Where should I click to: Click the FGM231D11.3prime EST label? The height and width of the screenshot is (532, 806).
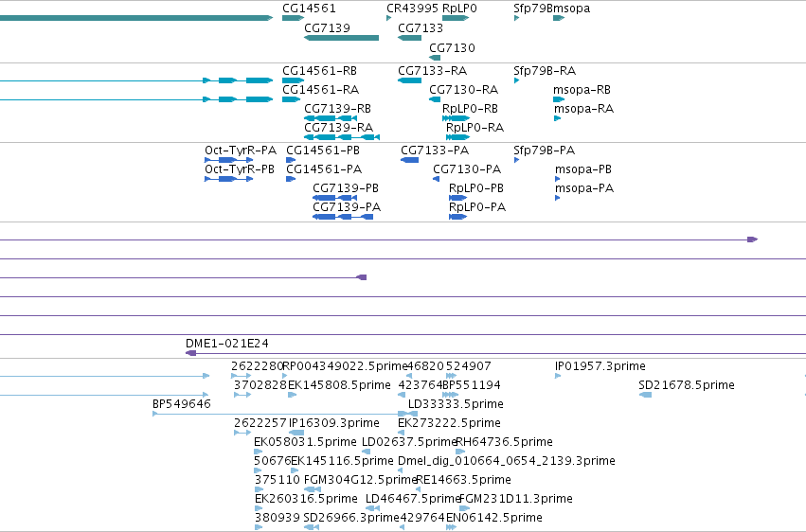click(x=515, y=499)
